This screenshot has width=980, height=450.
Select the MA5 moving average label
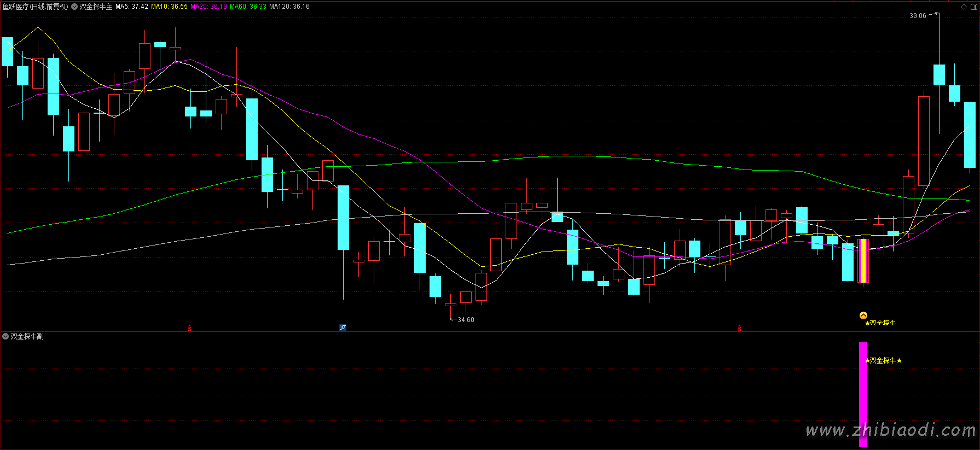pyautogui.click(x=131, y=7)
